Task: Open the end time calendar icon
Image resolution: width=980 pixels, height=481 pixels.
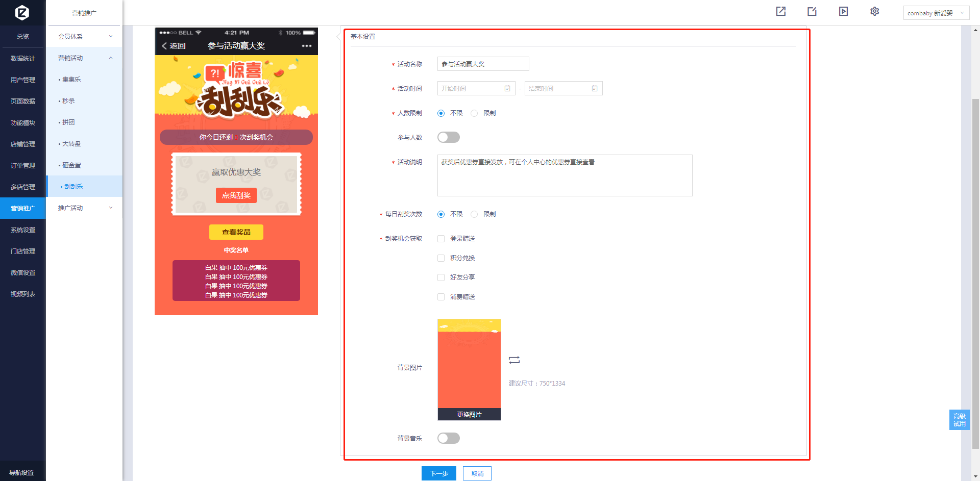Action: pyautogui.click(x=595, y=89)
